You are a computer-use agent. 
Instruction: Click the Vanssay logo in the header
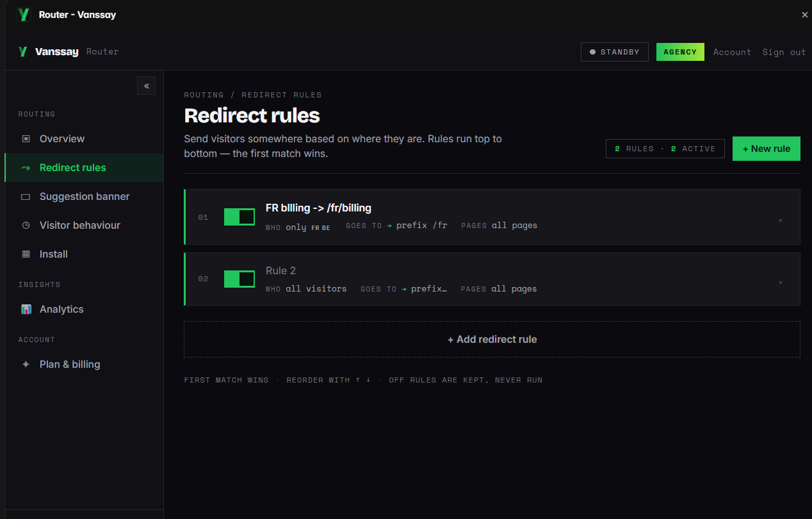click(23, 52)
